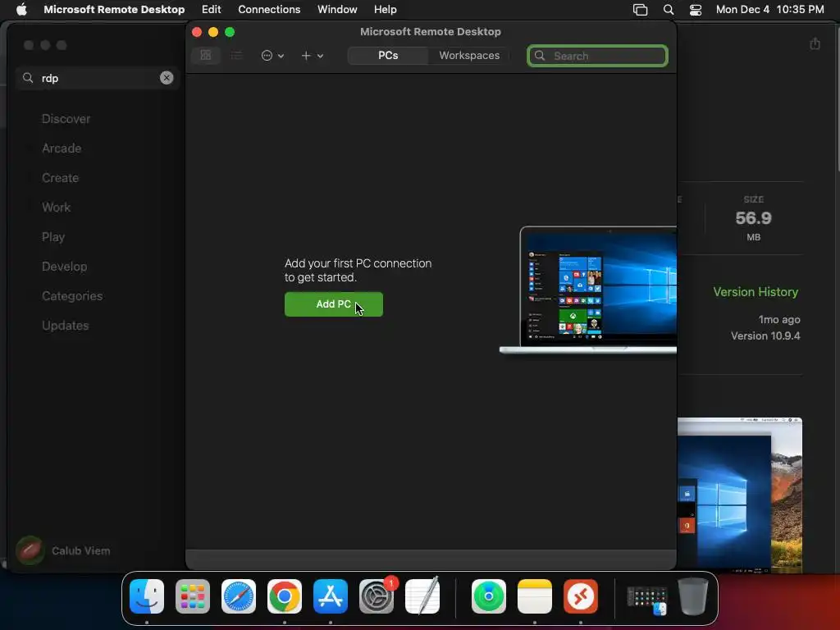The image size is (840, 630).
Task: Switch to list view in toolbar
Action: (x=236, y=55)
